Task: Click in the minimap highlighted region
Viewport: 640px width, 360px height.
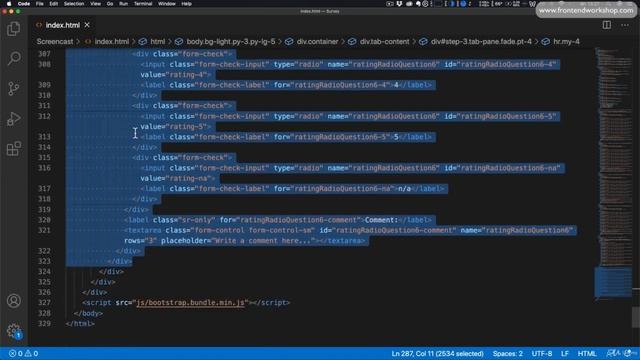Action: (x=613, y=282)
